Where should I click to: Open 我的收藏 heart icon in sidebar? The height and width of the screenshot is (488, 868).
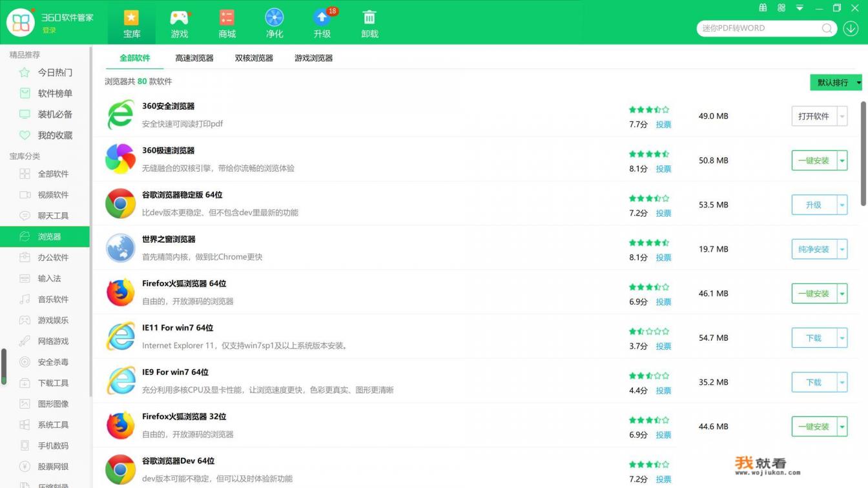click(x=23, y=135)
